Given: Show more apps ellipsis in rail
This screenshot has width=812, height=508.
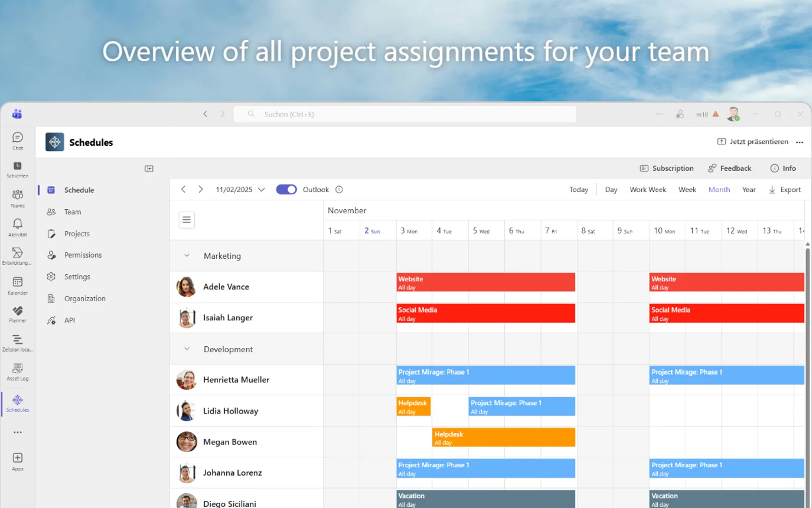Looking at the screenshot, I should coord(17,432).
